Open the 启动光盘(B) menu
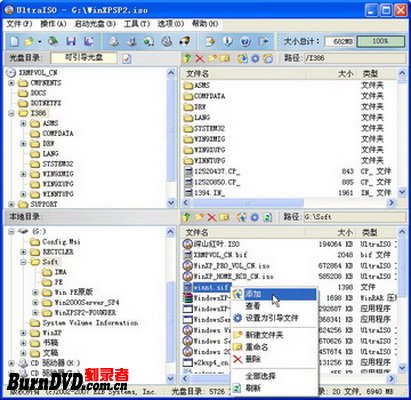Image resolution: width=411 pixels, height=400 pixels. click(x=95, y=24)
